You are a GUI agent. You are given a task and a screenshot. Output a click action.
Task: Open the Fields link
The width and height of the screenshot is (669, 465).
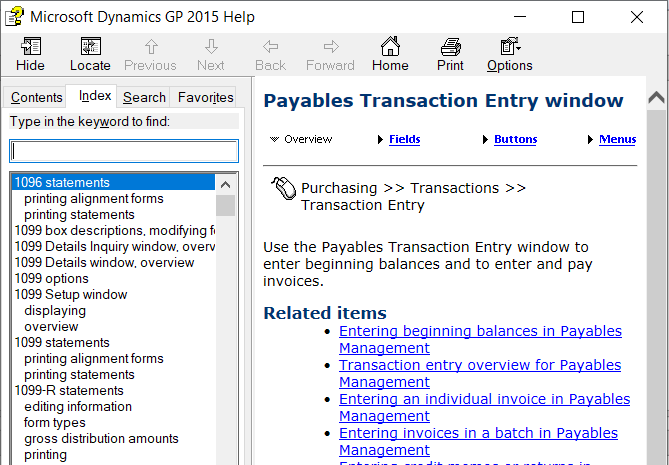[x=404, y=140]
